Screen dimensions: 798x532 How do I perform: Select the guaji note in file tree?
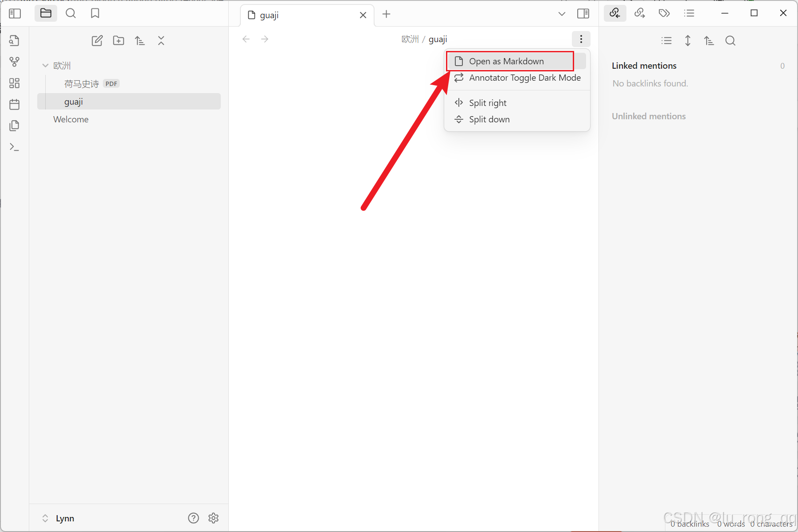tap(129, 102)
